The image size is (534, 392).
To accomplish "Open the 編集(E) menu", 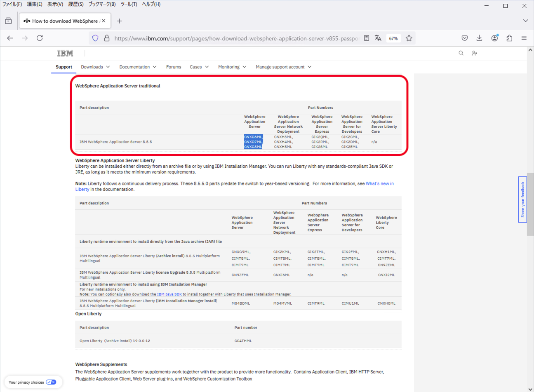I will pyautogui.click(x=35, y=4).
